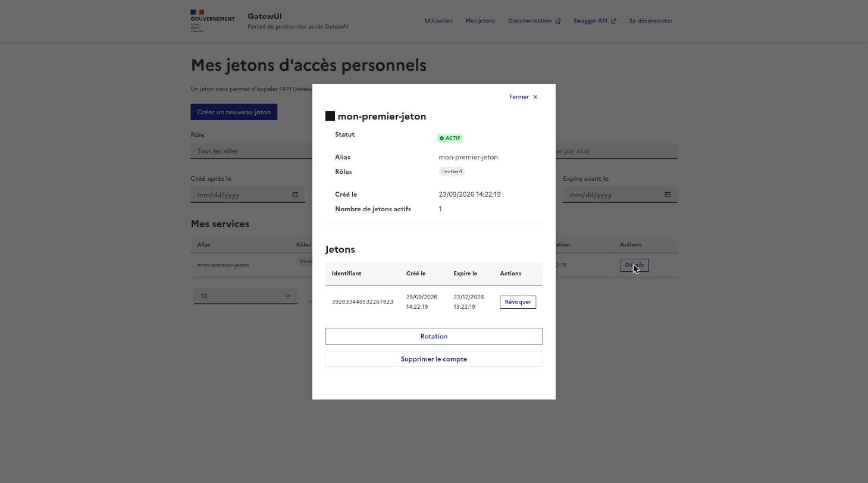Click the Rotation button
868x483 pixels.
tap(434, 337)
